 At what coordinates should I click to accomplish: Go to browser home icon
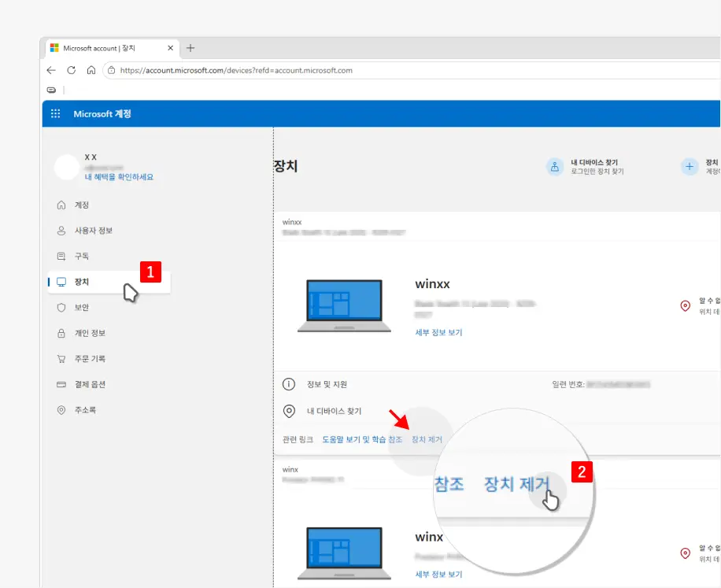91,70
